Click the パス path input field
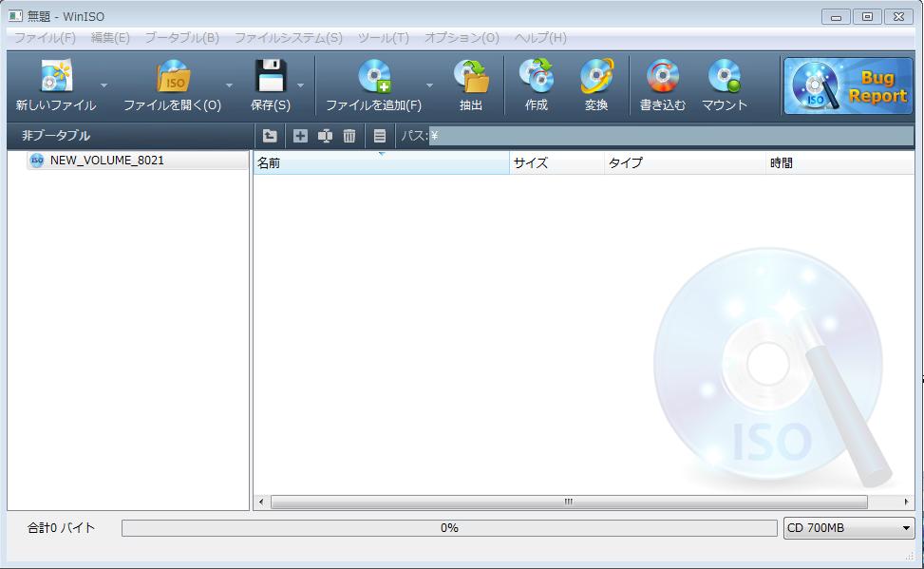Image resolution: width=924 pixels, height=569 pixels. pyautogui.click(x=671, y=136)
